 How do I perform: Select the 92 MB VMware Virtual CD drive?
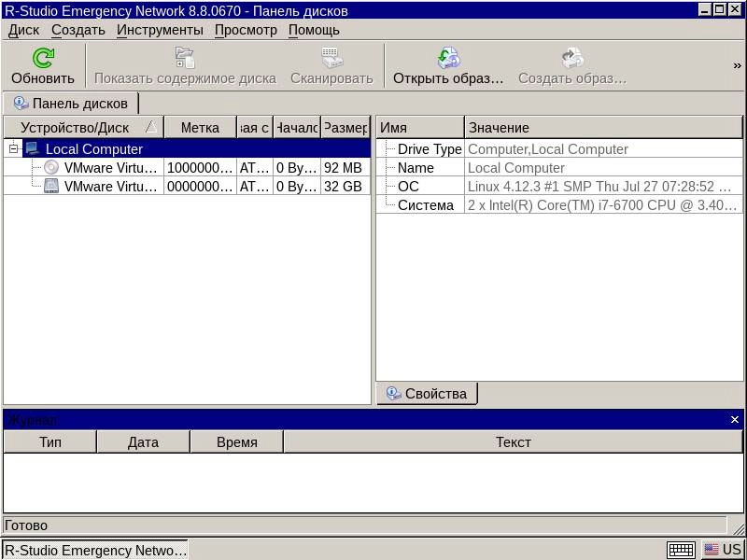click(187, 168)
